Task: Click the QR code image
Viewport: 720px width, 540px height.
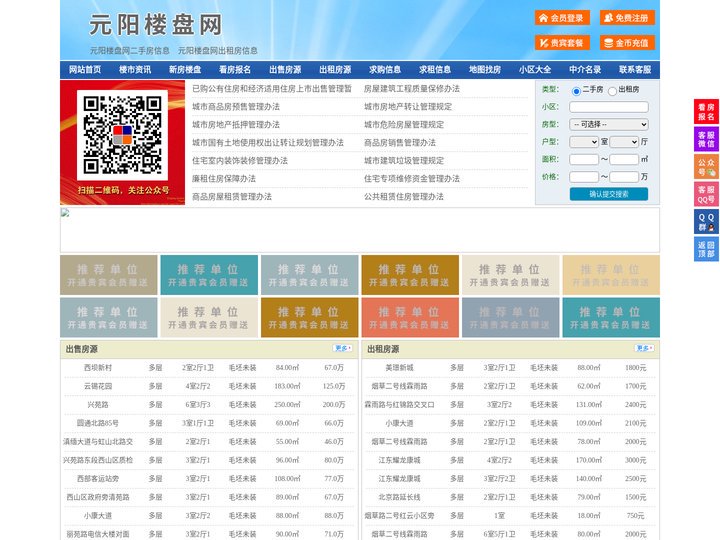Action: click(x=122, y=135)
